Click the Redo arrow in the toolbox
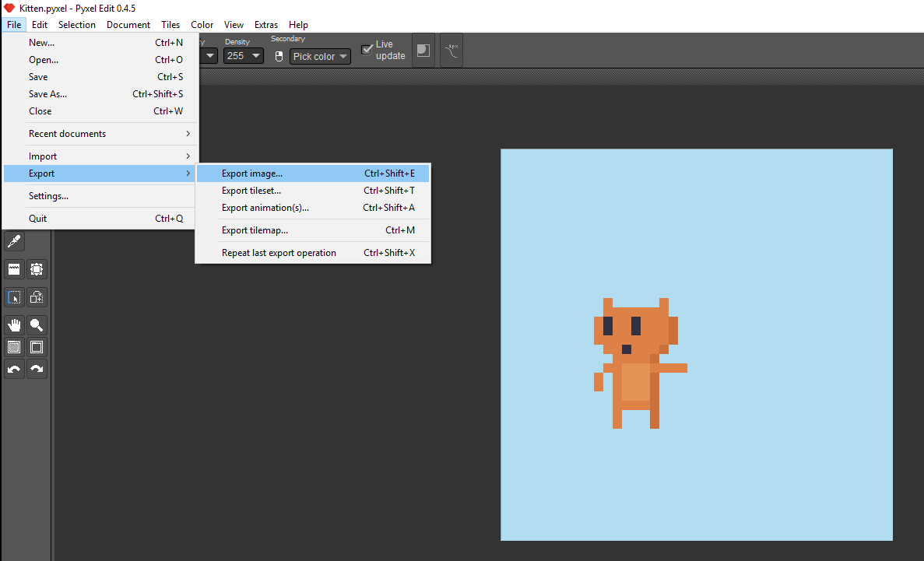The width and height of the screenshot is (924, 561). pos(36,369)
